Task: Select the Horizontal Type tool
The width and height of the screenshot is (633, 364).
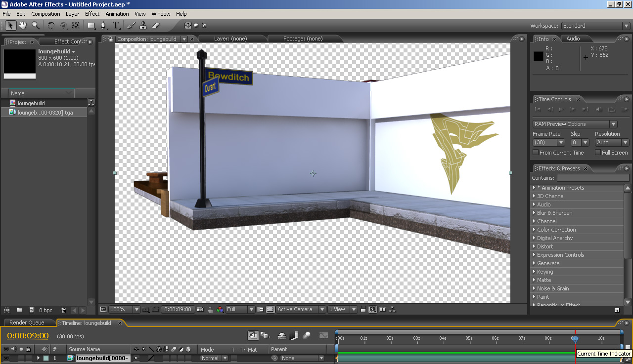Action: [x=116, y=25]
